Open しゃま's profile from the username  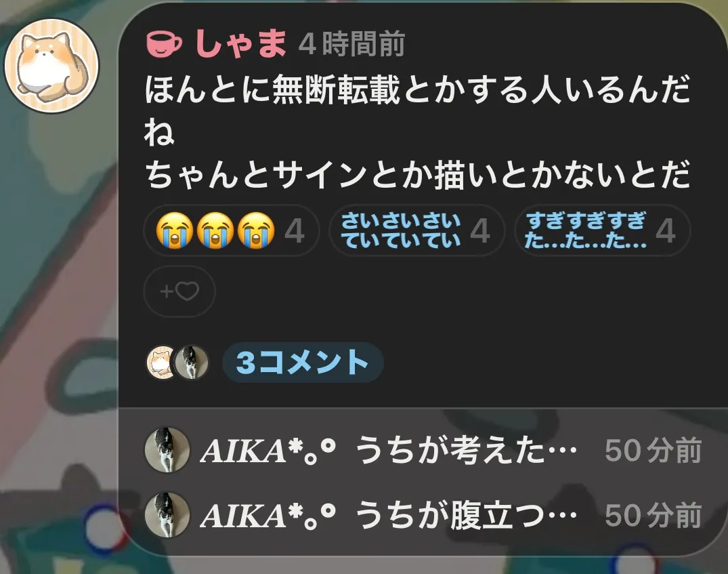point(240,43)
